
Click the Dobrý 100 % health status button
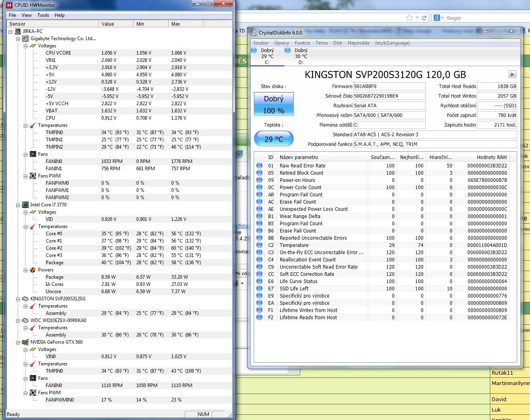(273, 104)
